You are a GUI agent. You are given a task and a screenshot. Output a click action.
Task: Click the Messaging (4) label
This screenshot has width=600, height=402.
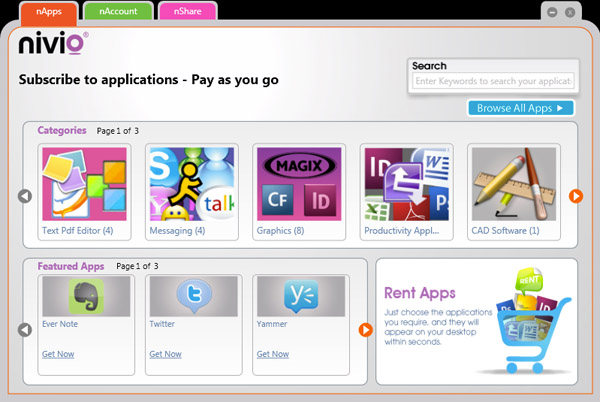(178, 231)
